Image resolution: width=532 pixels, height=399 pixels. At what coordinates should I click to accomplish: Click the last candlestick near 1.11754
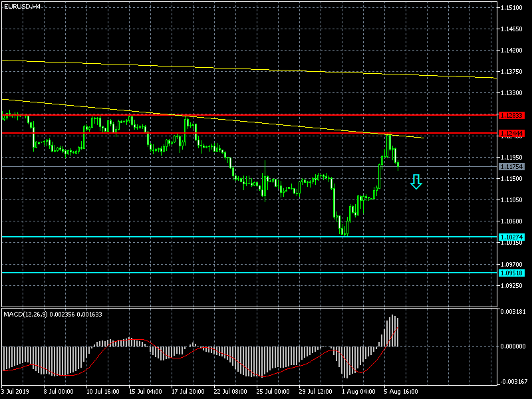click(x=398, y=165)
